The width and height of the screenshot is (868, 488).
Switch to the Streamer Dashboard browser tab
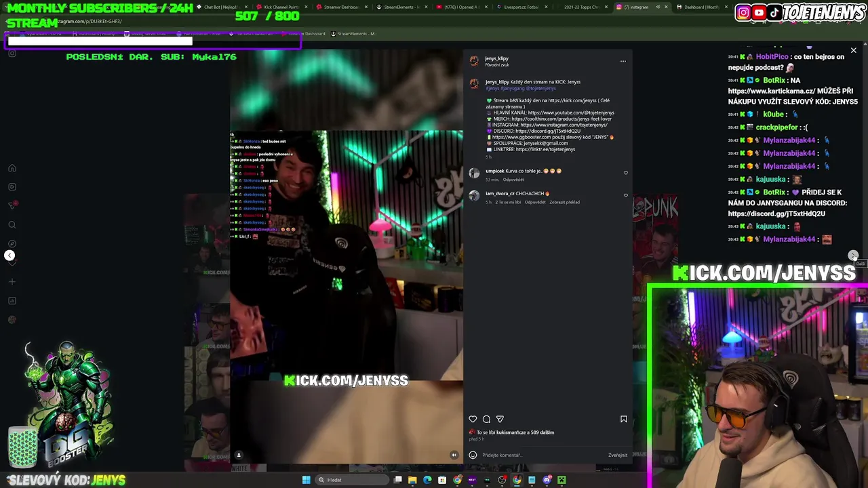tap(341, 7)
